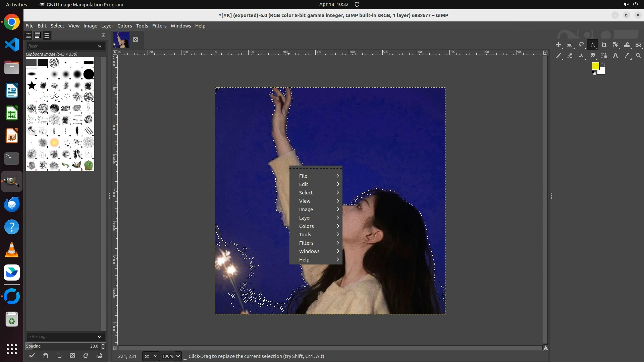Image resolution: width=644 pixels, height=362 pixels.
Task: Select the Rectangle Select tool
Action: click(x=570, y=45)
